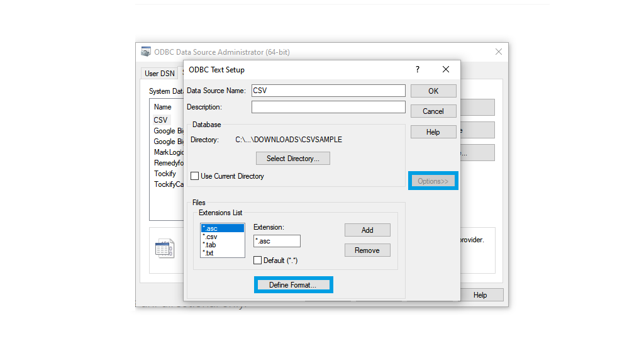Open Help in the Text Setup dialog
Viewport: 644px width, 353px height.
pyautogui.click(x=433, y=132)
